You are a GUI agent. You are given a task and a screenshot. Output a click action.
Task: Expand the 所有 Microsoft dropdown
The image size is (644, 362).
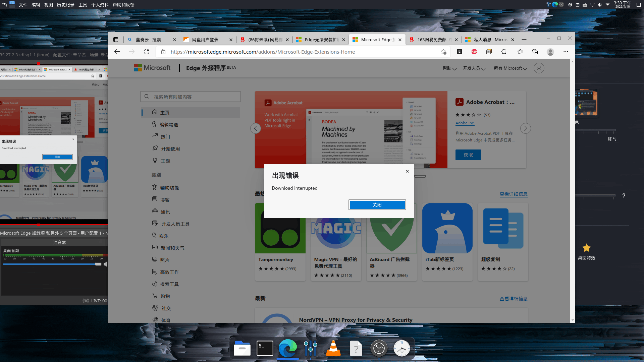pyautogui.click(x=510, y=68)
